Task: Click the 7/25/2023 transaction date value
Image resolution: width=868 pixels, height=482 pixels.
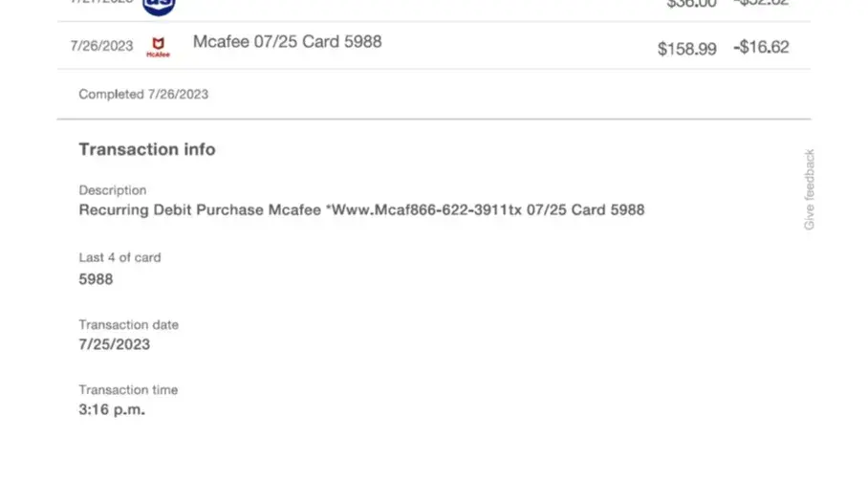Action: 114,344
